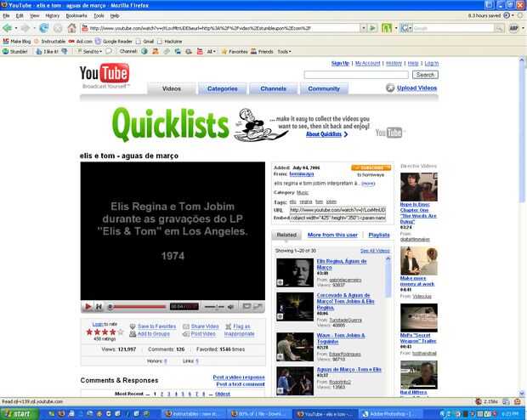Open the Firefox Home page icon
527x420 pixels.
coord(71,28)
